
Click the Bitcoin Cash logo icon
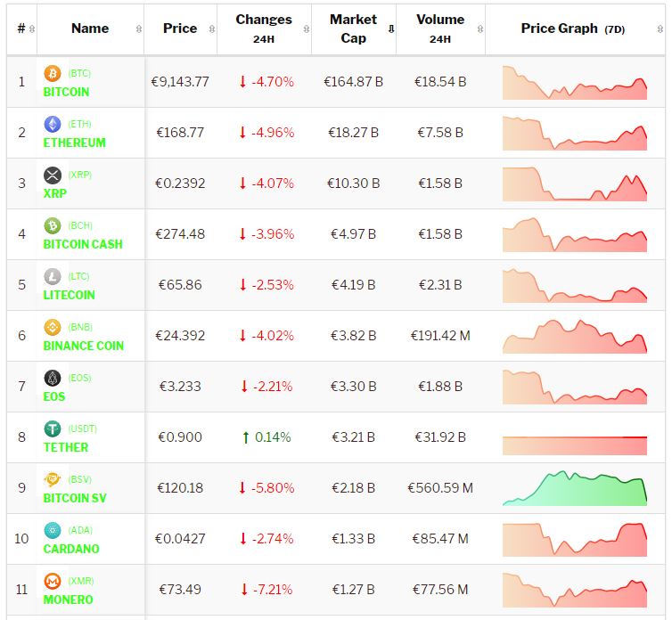(x=52, y=225)
